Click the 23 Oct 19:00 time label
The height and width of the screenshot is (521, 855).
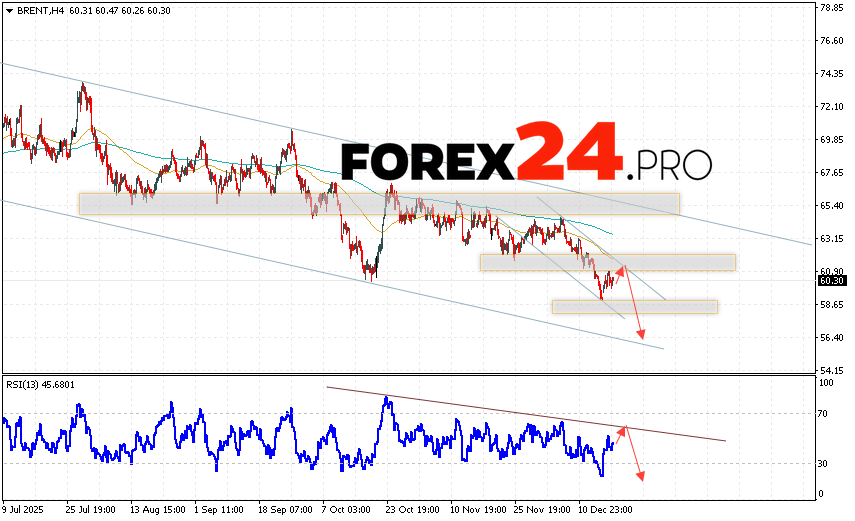click(x=412, y=510)
